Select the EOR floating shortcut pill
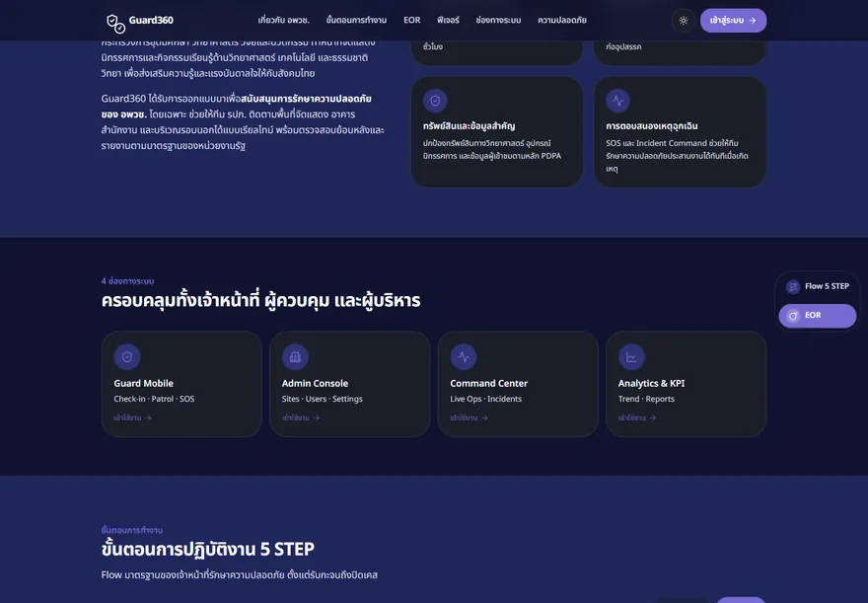The height and width of the screenshot is (603, 868). coord(818,316)
